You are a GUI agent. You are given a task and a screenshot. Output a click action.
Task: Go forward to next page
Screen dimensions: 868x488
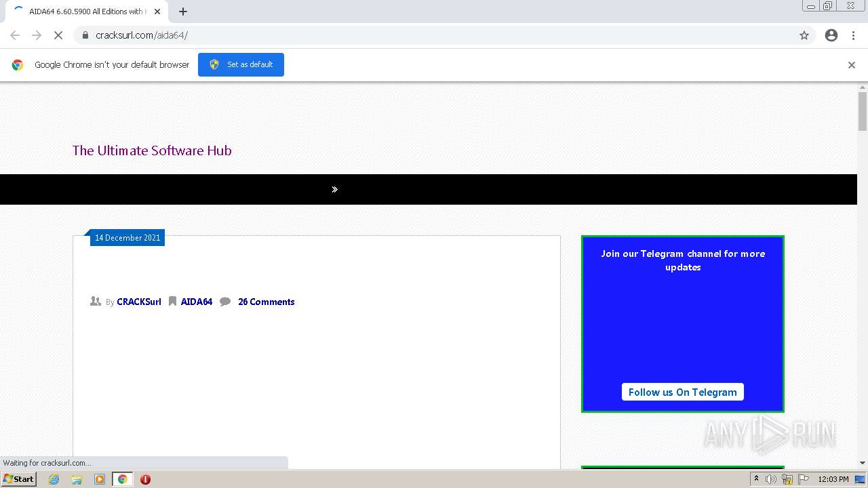tap(37, 35)
